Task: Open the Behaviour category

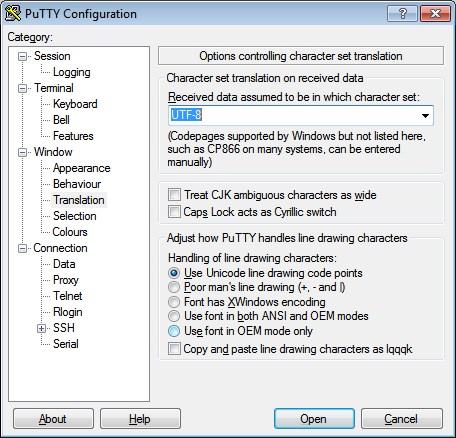Action: [x=77, y=184]
